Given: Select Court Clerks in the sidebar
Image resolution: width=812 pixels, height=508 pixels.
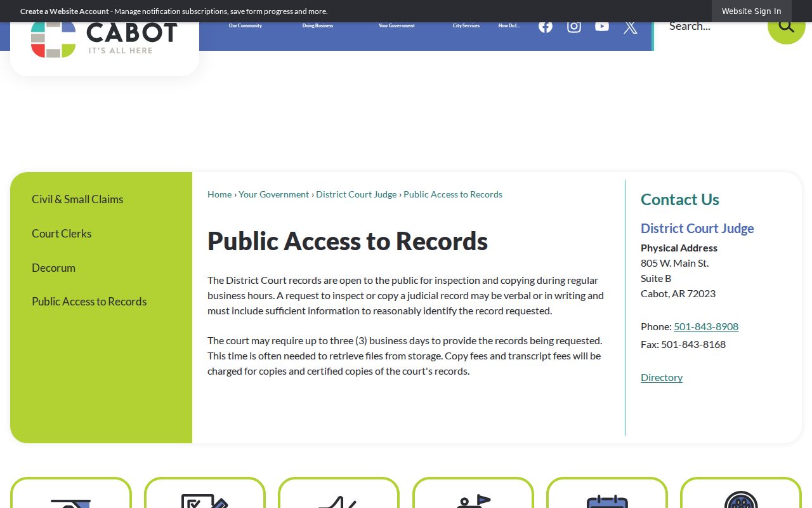Looking at the screenshot, I should tap(62, 234).
